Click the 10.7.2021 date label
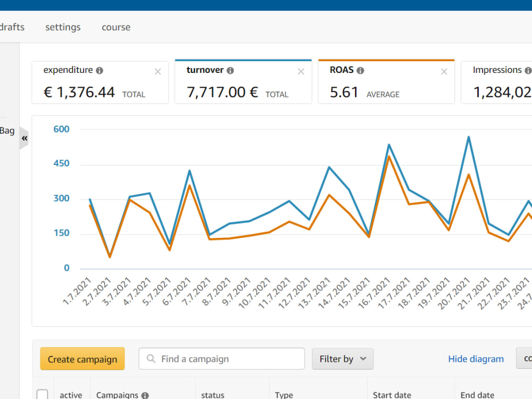 pos(254,293)
